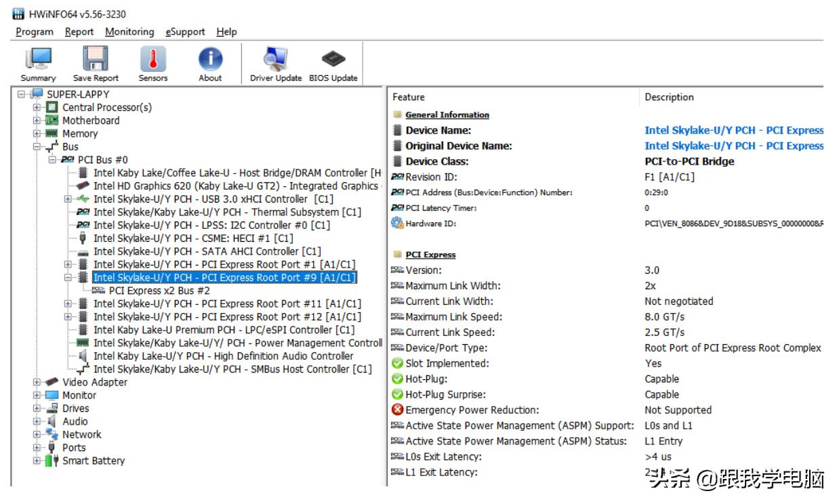
Task: Expand the Memory node
Action: pos(37,133)
